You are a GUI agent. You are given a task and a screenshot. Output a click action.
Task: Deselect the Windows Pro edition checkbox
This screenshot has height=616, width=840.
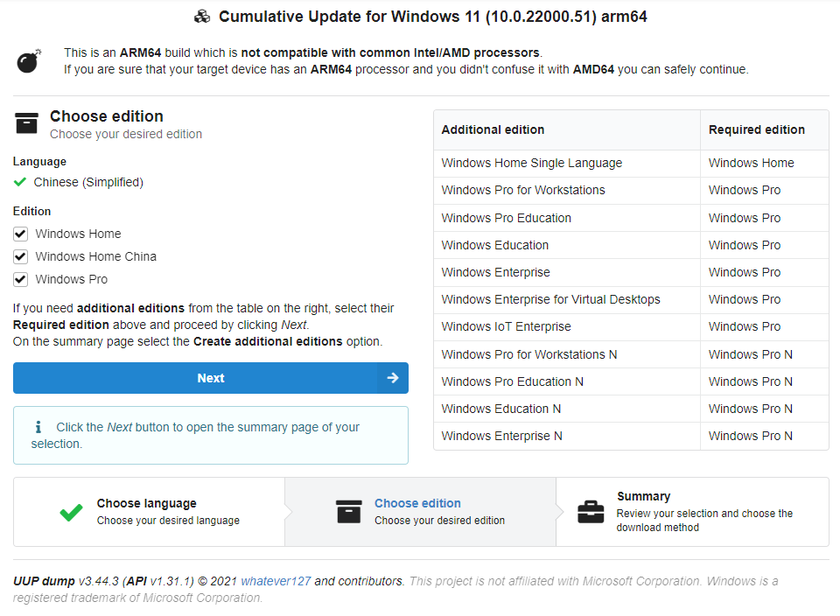pyautogui.click(x=20, y=279)
